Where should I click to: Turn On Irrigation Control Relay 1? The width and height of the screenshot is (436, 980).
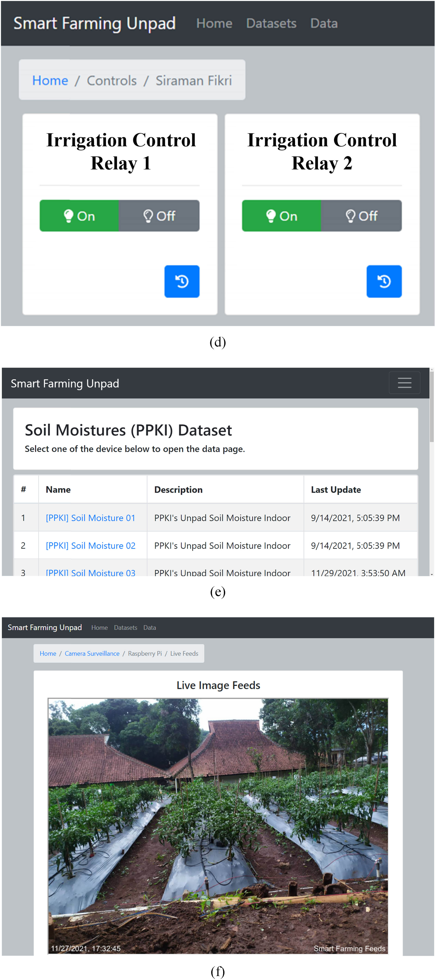[x=79, y=216]
